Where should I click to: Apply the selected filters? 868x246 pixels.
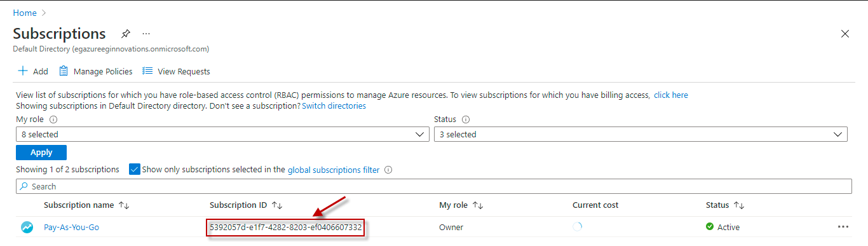pos(41,153)
